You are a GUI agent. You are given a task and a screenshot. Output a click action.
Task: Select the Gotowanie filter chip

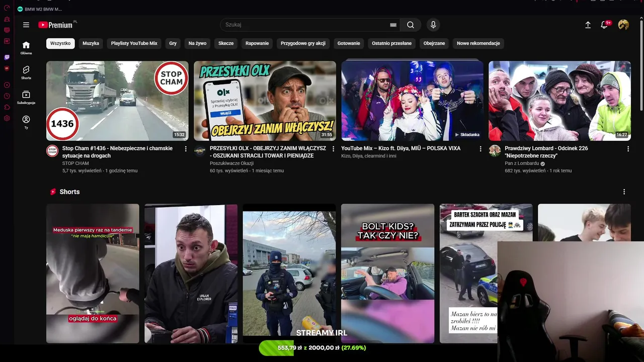point(349,43)
